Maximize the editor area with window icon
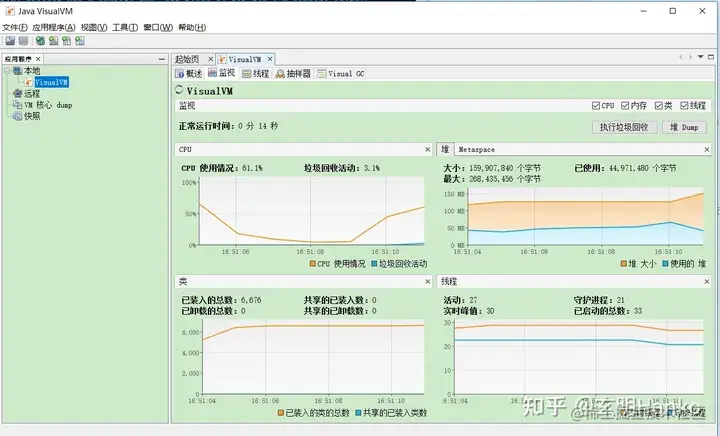Image resolution: width=720 pixels, height=436 pixels. pos(711,57)
